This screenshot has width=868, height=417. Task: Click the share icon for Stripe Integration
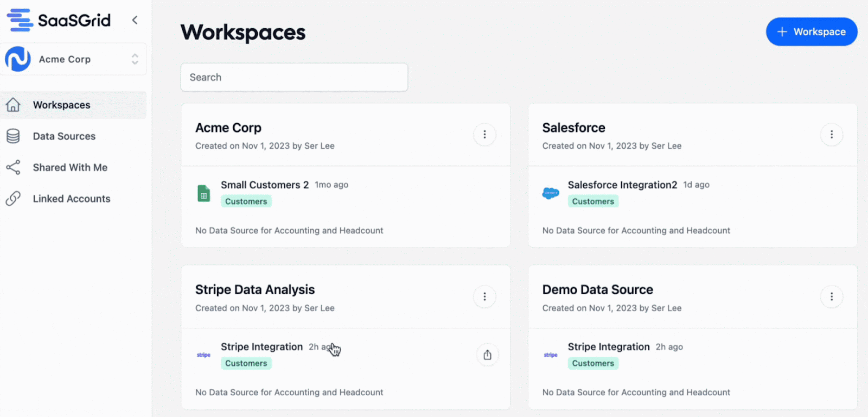pyautogui.click(x=487, y=355)
